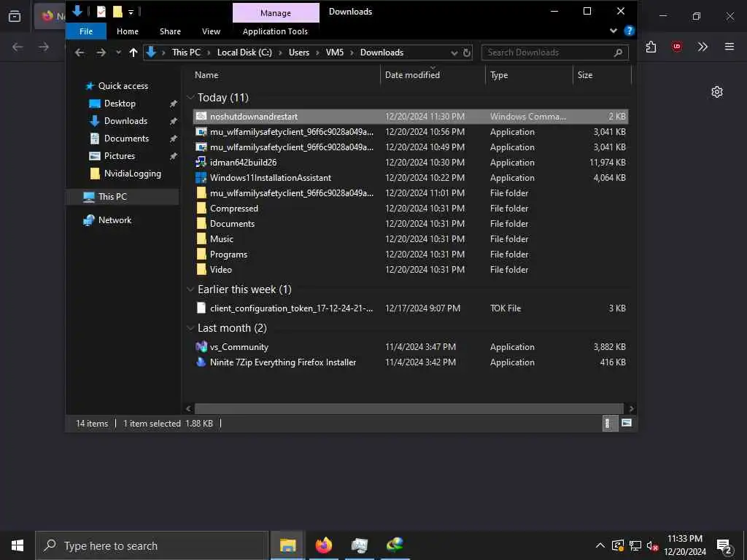Sort by the Name column header

tap(206, 75)
